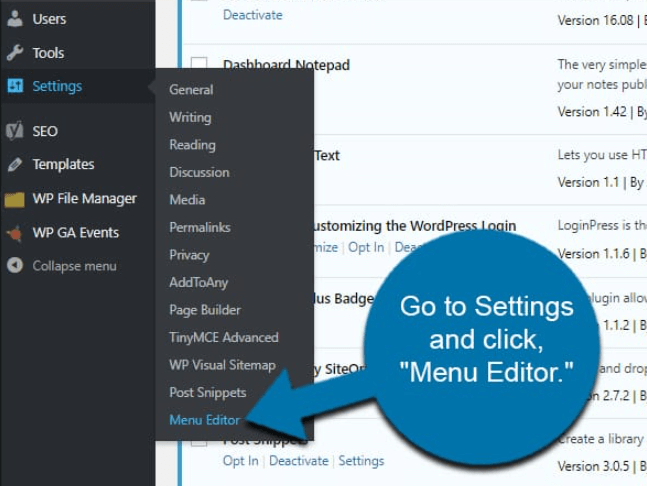Select Media in Settings submenu
The width and height of the screenshot is (647, 486).
(x=187, y=200)
